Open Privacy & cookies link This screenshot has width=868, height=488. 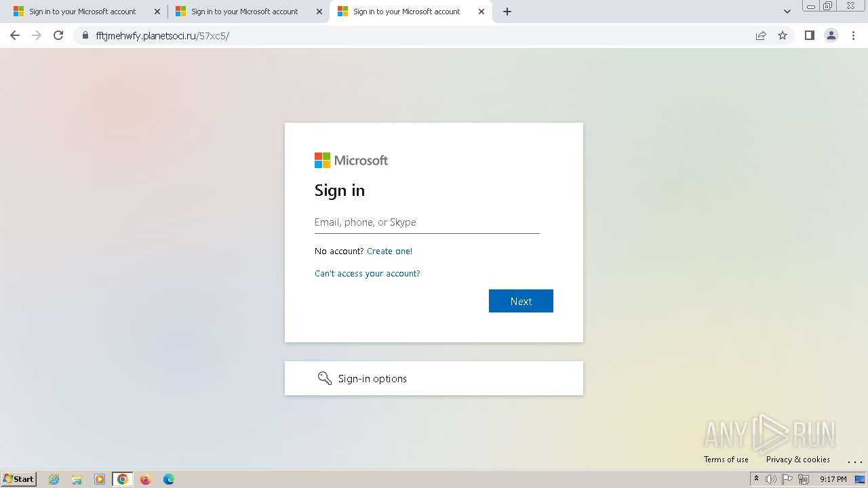pyautogui.click(x=797, y=459)
